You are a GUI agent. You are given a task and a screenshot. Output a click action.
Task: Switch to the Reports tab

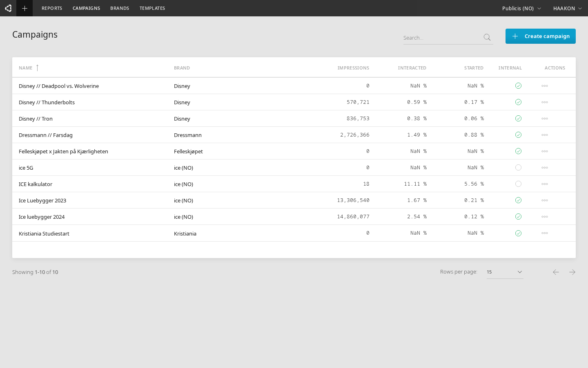(52, 8)
